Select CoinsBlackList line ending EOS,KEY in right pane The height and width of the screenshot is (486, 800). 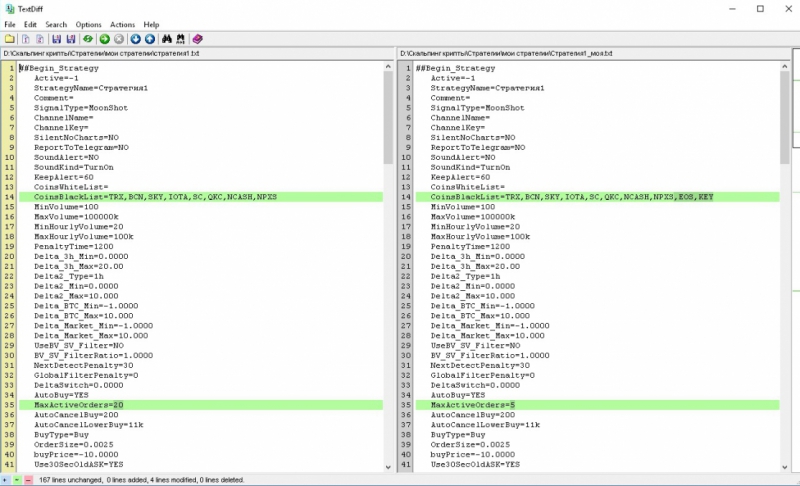coord(597,197)
